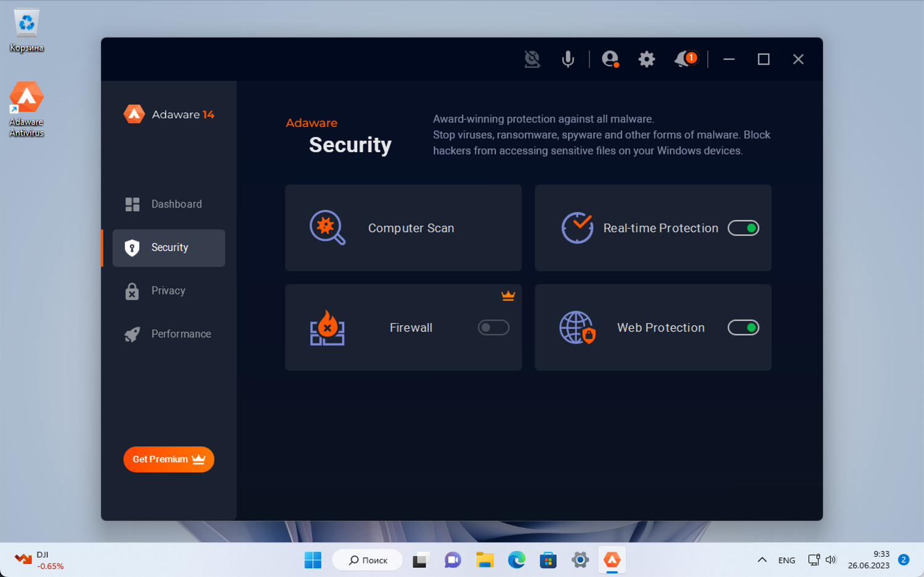Click the taskbar search box
The width and height of the screenshot is (924, 577).
coord(368,560)
